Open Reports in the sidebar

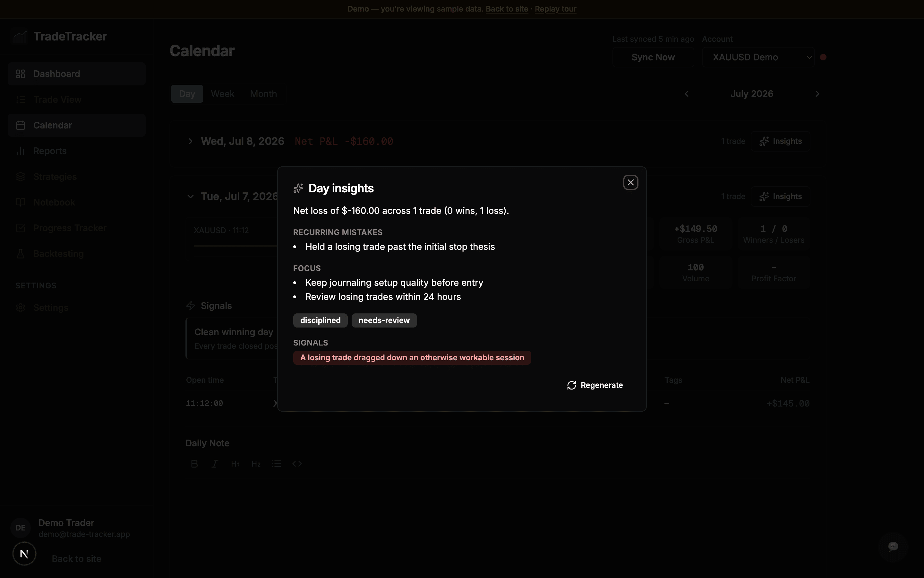77,151
